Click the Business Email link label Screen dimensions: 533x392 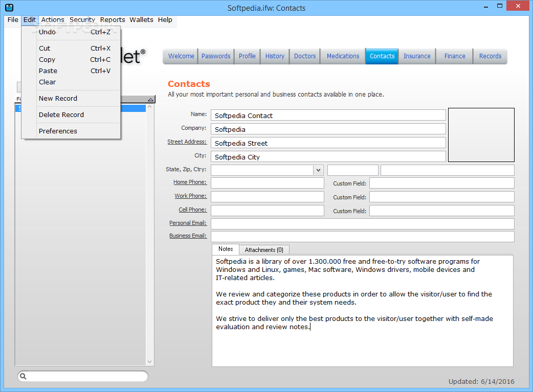(188, 236)
